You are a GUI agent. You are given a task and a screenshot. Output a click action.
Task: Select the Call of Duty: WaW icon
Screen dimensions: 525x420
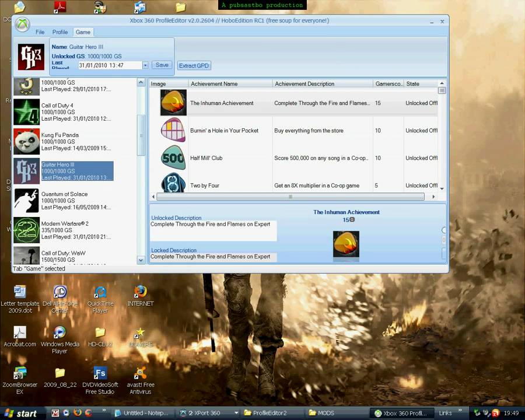(x=26, y=256)
